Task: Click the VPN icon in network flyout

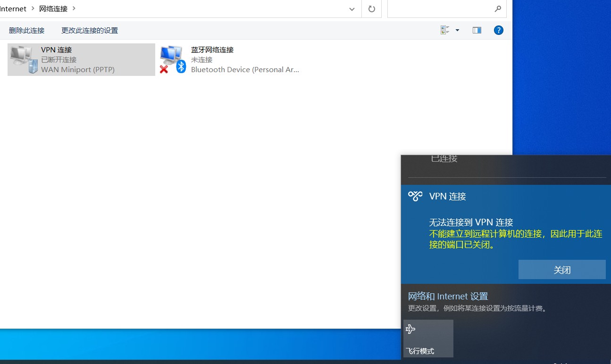Action: click(x=415, y=196)
